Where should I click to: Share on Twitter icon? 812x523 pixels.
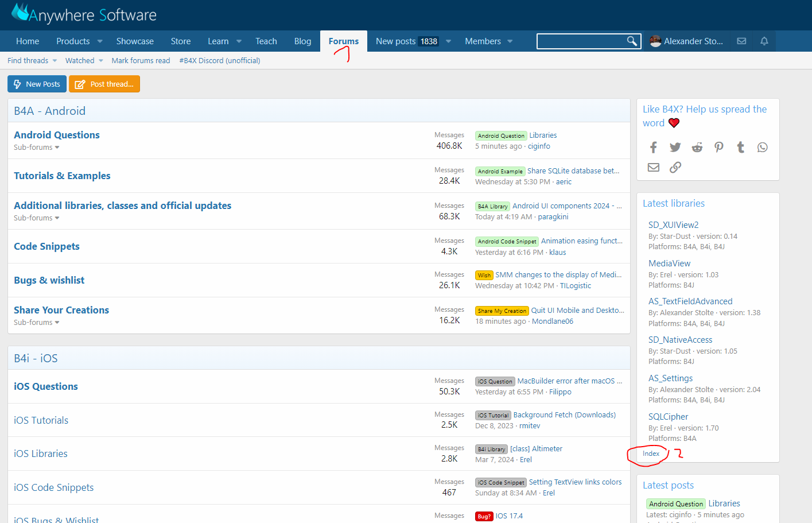click(x=675, y=148)
